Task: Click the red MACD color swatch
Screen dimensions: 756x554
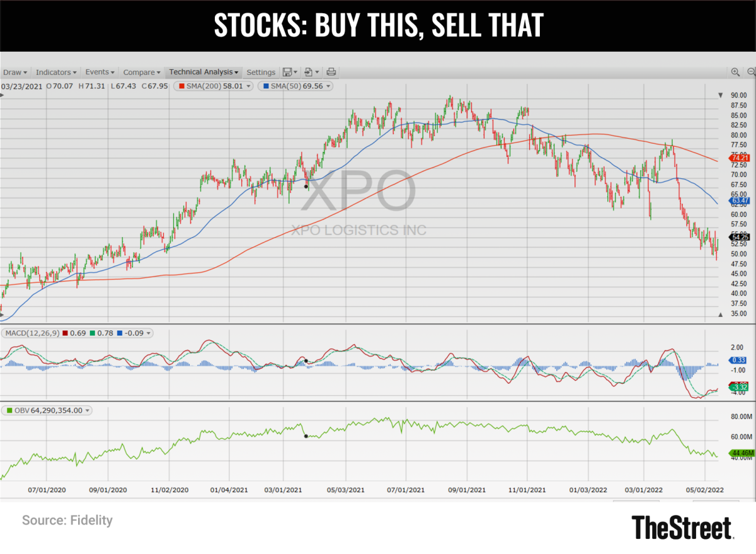Action: [66, 333]
